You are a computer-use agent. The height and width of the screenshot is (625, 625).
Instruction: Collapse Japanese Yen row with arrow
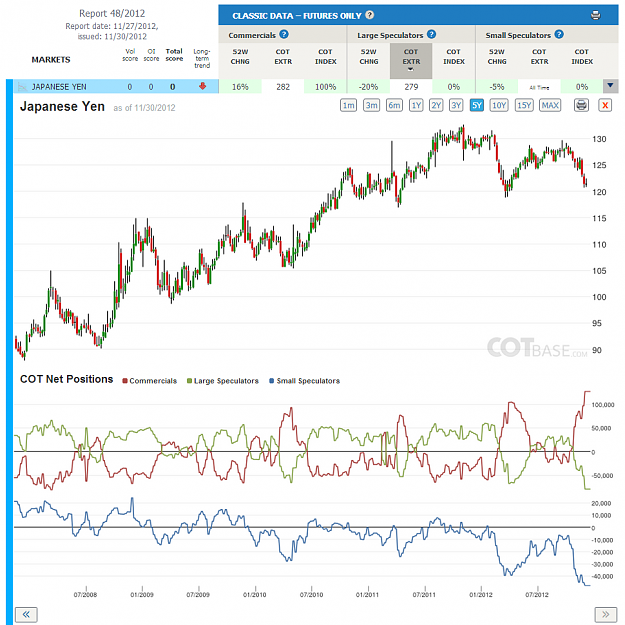pos(610,86)
